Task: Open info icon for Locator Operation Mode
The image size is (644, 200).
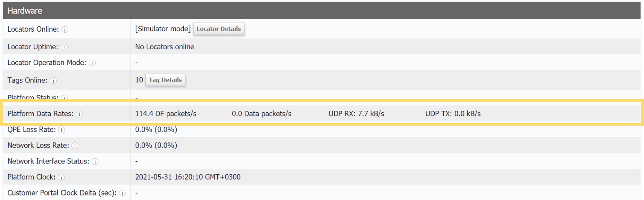Action: [x=92, y=63]
